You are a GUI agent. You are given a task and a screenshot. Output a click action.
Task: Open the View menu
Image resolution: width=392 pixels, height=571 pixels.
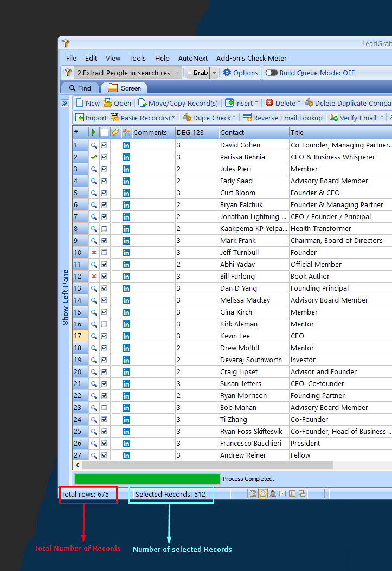[x=113, y=58]
